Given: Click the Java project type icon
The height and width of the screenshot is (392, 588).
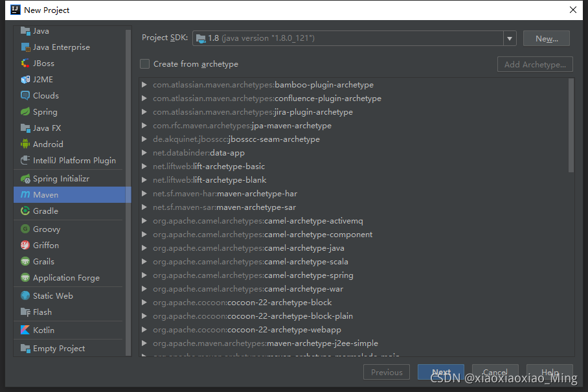Looking at the screenshot, I should coord(25,31).
